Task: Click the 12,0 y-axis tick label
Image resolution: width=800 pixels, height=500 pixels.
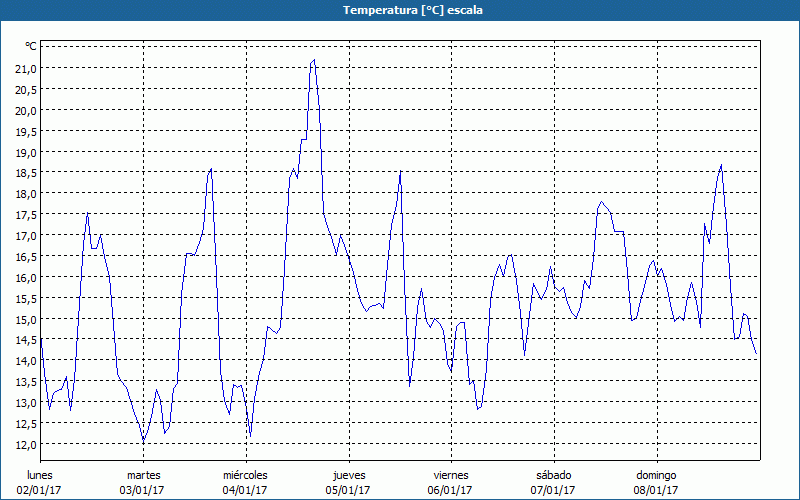Action: pyautogui.click(x=25, y=444)
